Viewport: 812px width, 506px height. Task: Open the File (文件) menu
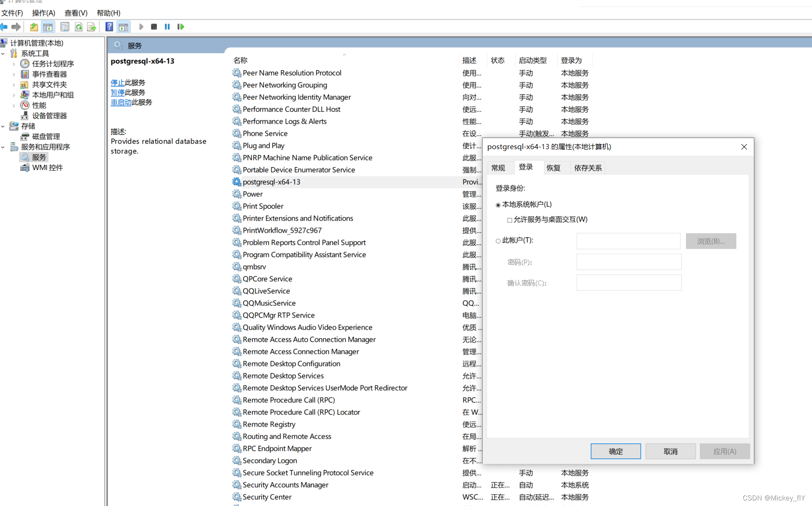(x=12, y=13)
